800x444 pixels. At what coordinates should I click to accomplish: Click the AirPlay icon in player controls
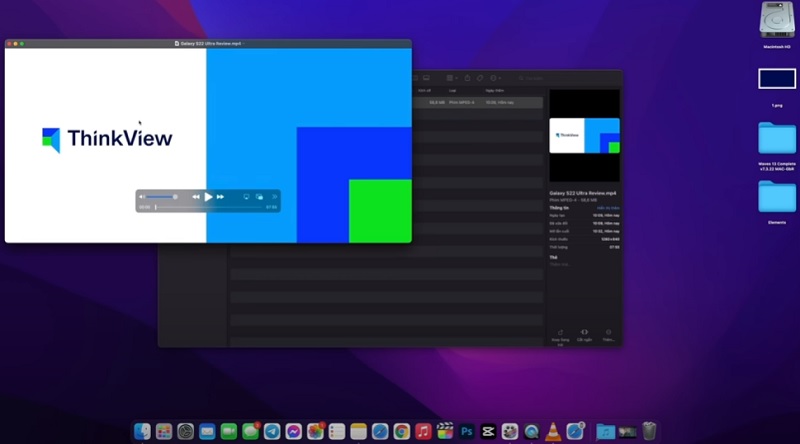pyautogui.click(x=246, y=197)
